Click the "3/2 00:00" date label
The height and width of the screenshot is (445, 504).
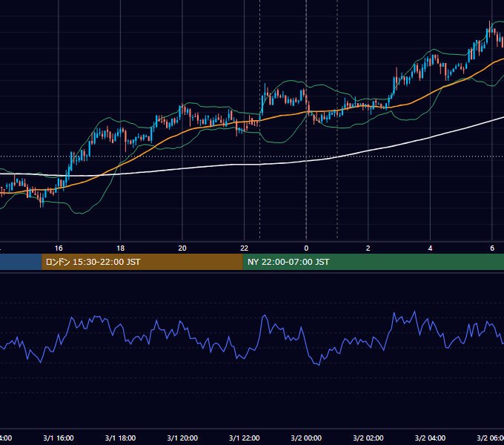pyautogui.click(x=306, y=438)
